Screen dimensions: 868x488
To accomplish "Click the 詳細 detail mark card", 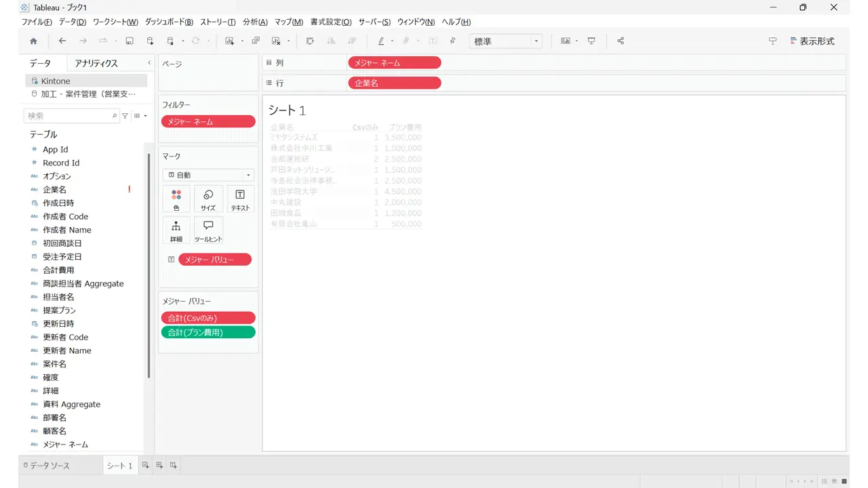I will click(x=176, y=230).
